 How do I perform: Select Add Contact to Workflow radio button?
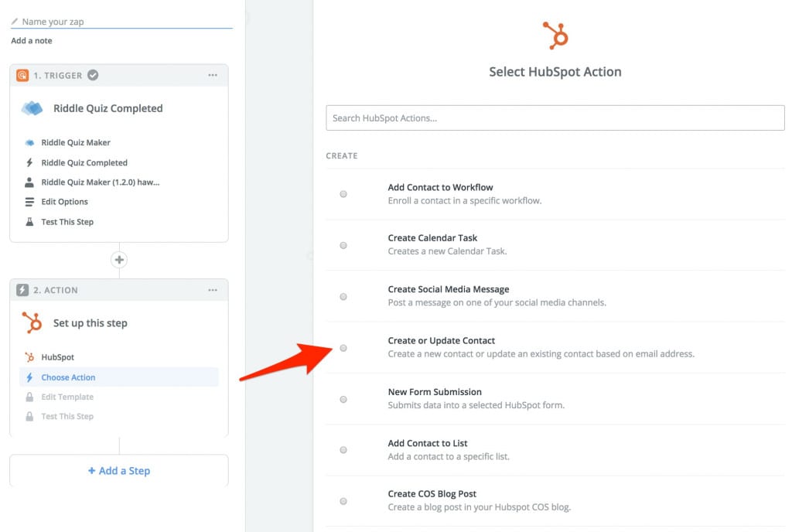[343, 194]
